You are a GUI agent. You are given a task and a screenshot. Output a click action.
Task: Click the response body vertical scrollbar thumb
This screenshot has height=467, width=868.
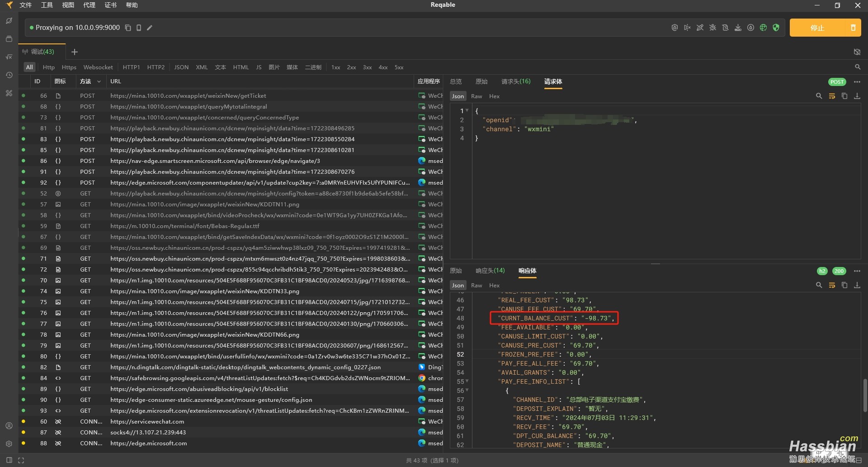coord(865,395)
